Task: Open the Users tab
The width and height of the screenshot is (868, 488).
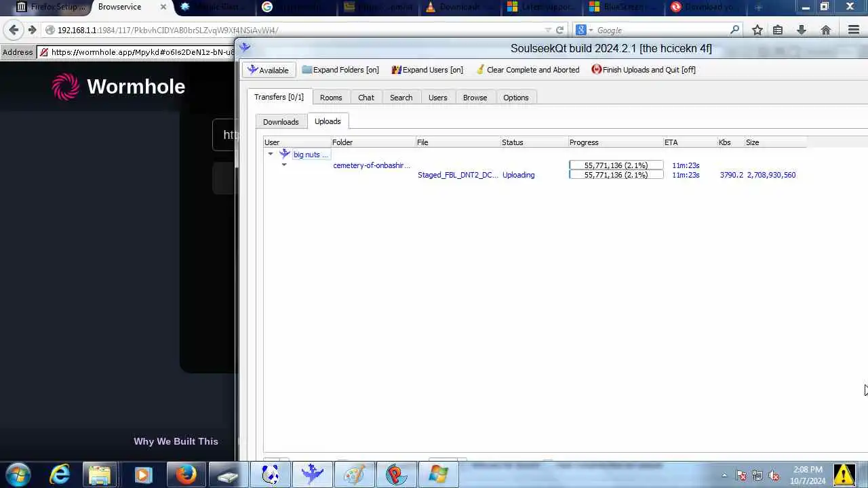Action: pos(437,98)
